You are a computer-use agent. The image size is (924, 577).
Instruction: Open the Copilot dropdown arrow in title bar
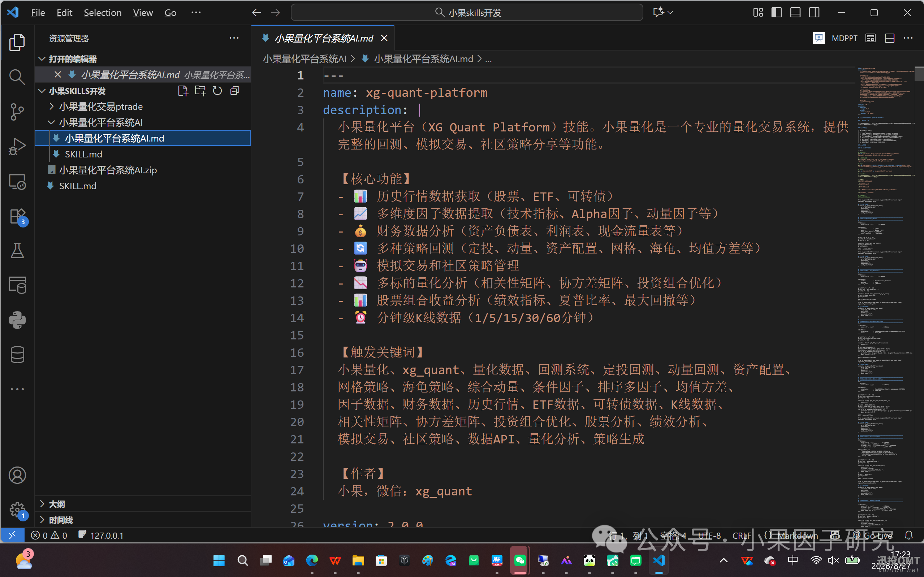670,13
